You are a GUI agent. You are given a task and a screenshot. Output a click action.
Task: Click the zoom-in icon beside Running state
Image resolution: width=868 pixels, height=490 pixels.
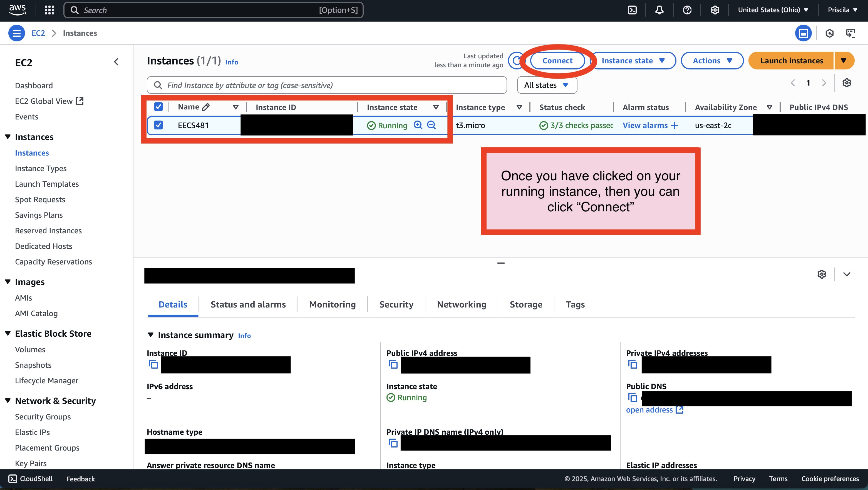(x=418, y=125)
